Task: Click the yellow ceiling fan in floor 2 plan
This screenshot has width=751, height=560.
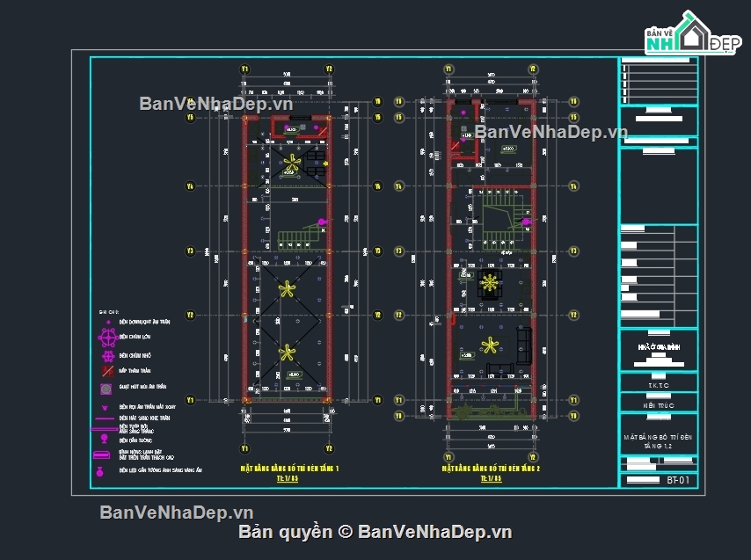Action: pyautogui.click(x=489, y=344)
